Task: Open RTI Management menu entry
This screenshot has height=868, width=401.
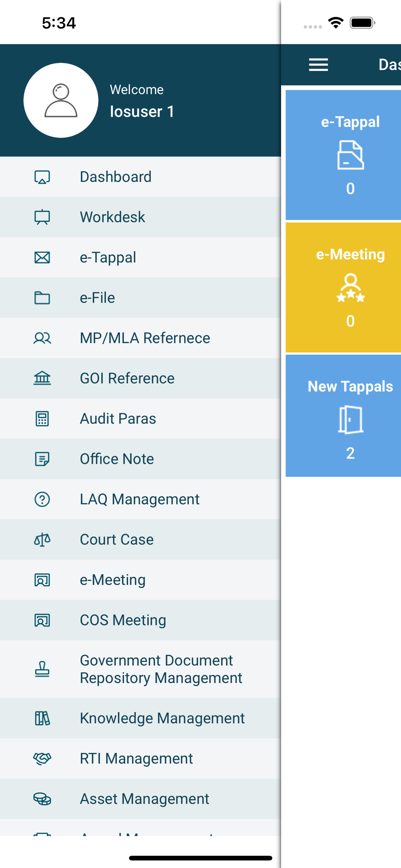Action: click(x=140, y=759)
